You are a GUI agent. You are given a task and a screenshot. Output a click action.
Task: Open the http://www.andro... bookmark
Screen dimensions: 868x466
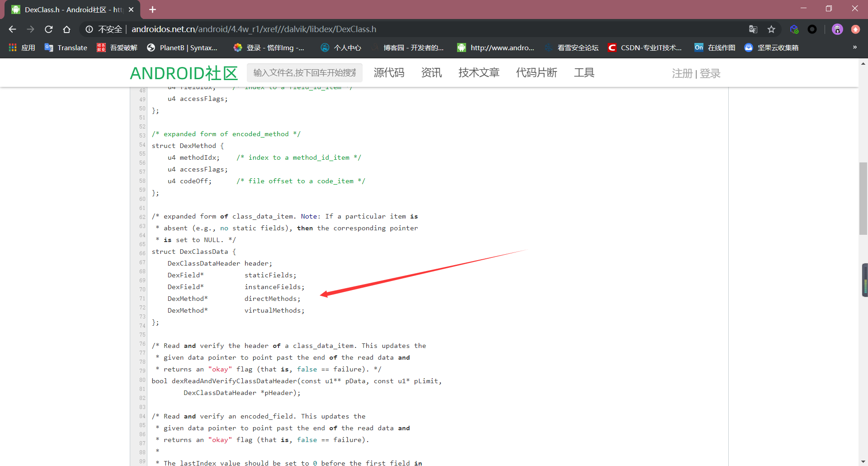coord(496,48)
